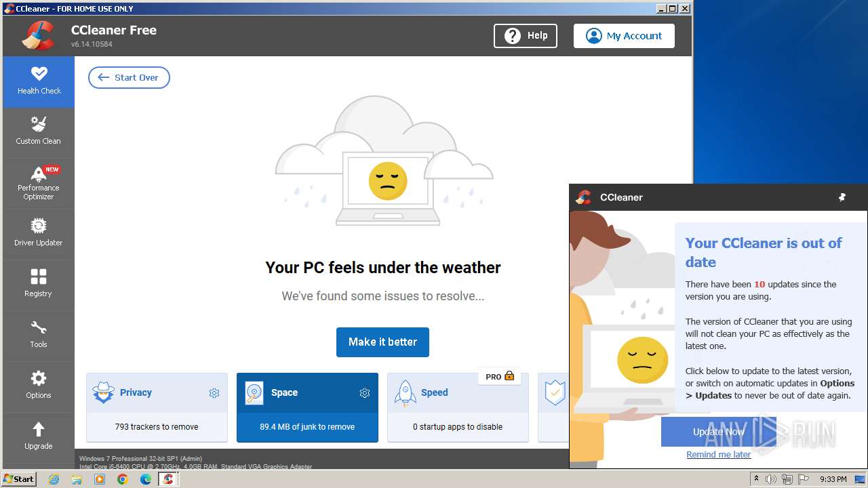Open the Tools section
The image size is (868, 488).
39,336
